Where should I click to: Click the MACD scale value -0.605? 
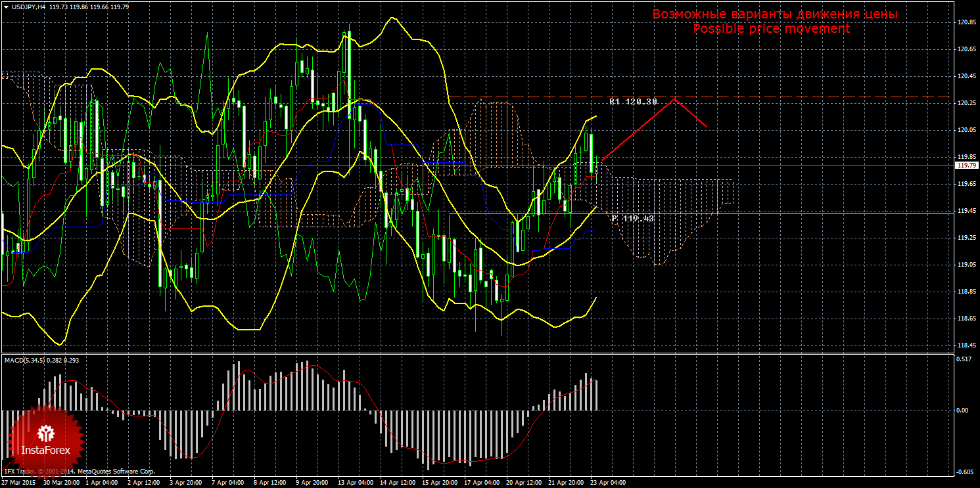pos(965,472)
